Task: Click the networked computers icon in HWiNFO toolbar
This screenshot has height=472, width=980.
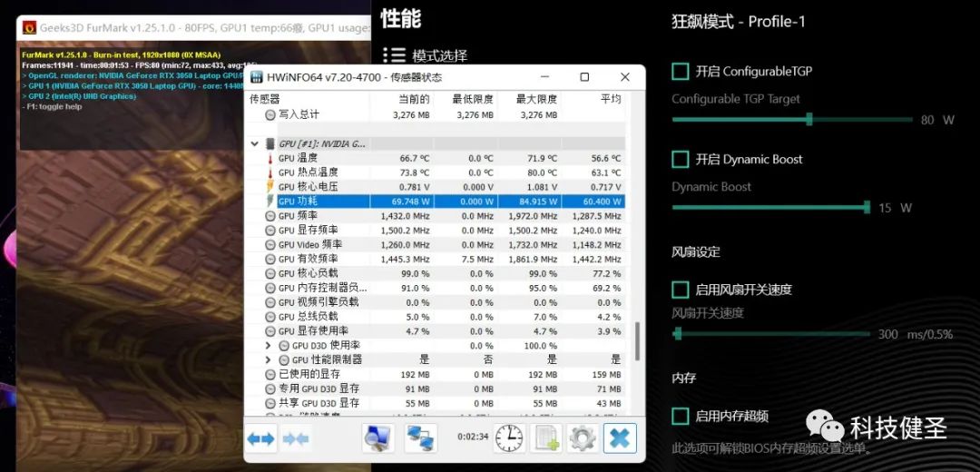Action: click(420, 438)
